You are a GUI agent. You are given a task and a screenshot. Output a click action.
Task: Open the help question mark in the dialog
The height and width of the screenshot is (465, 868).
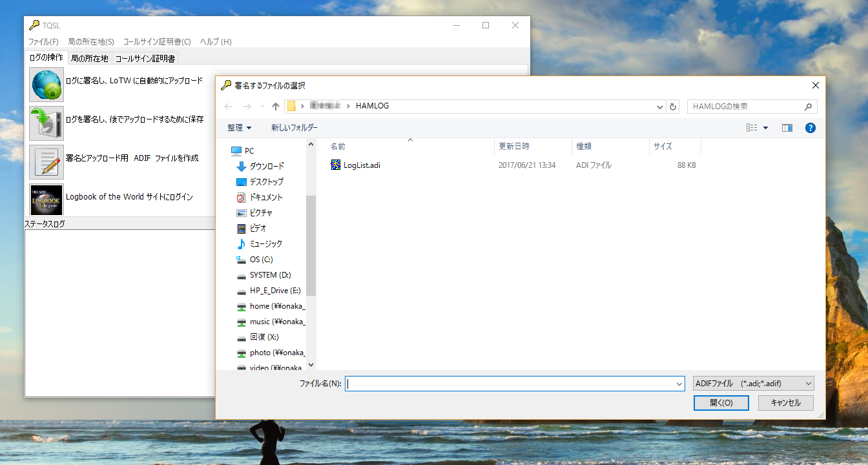pyautogui.click(x=810, y=128)
